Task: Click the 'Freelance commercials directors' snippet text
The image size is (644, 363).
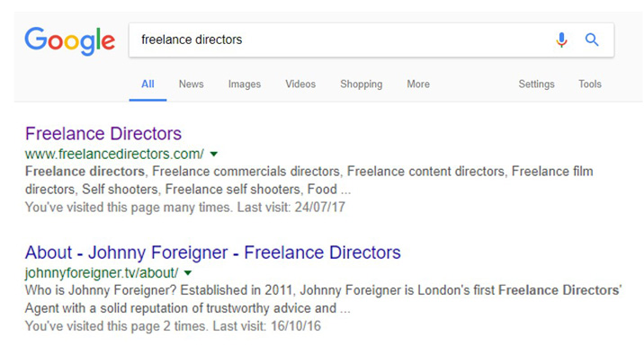Action: click(x=246, y=171)
